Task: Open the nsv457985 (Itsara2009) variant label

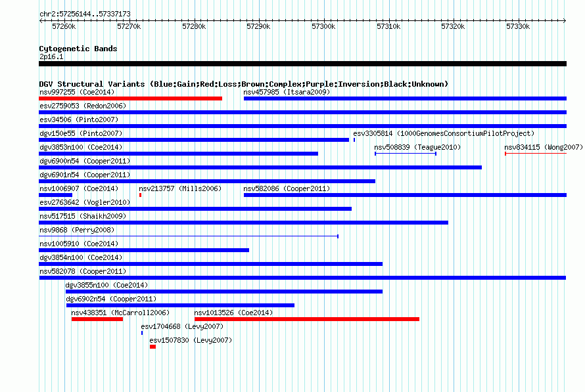Action: pyautogui.click(x=287, y=92)
